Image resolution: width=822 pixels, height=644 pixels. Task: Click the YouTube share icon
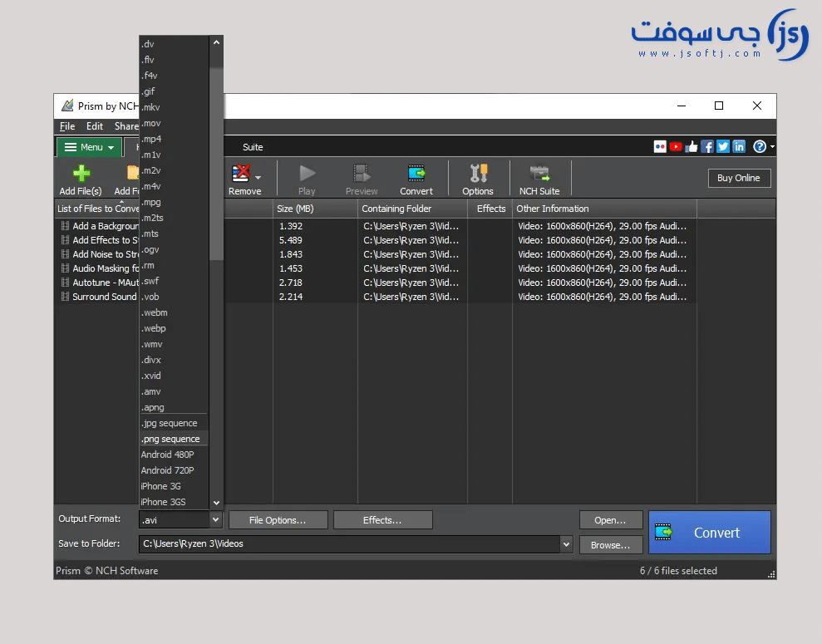676,147
